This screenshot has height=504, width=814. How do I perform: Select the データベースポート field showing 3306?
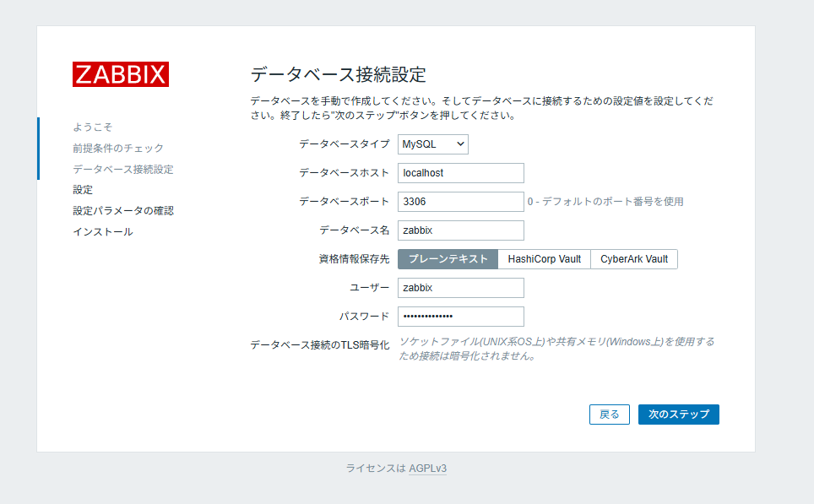pos(460,201)
